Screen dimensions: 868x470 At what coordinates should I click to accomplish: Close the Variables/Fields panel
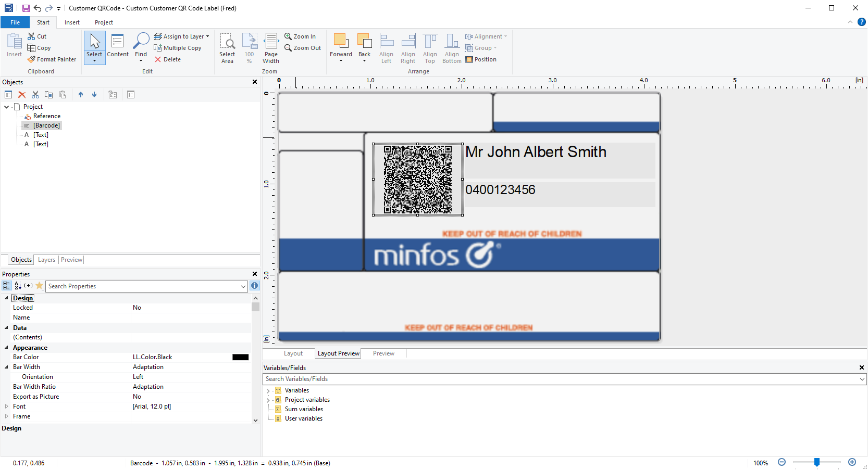(x=861, y=367)
